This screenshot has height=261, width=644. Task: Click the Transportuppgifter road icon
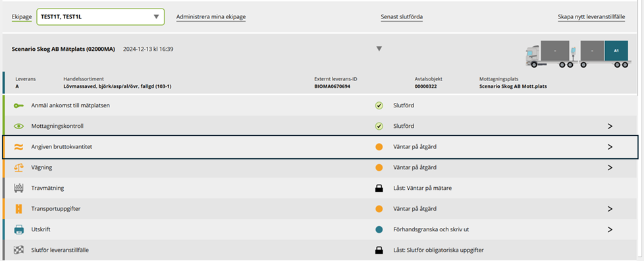(18, 209)
